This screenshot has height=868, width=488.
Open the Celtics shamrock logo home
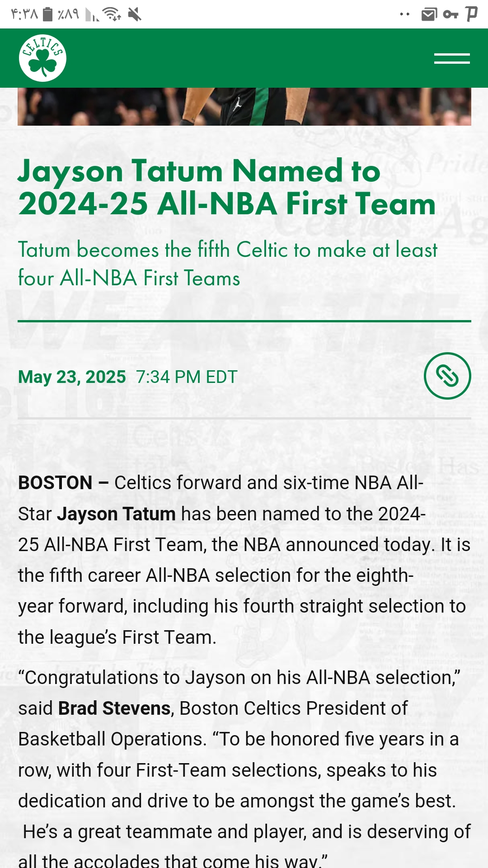[x=42, y=58]
